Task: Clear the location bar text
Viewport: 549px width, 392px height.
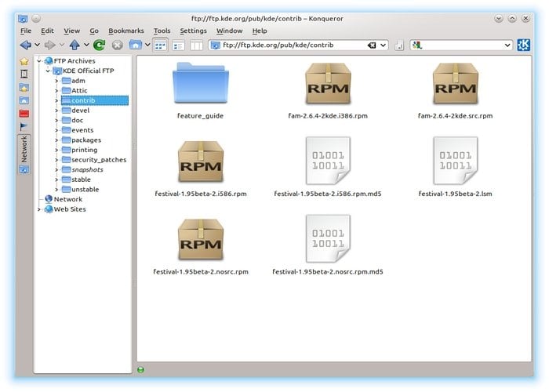Action: (372, 45)
